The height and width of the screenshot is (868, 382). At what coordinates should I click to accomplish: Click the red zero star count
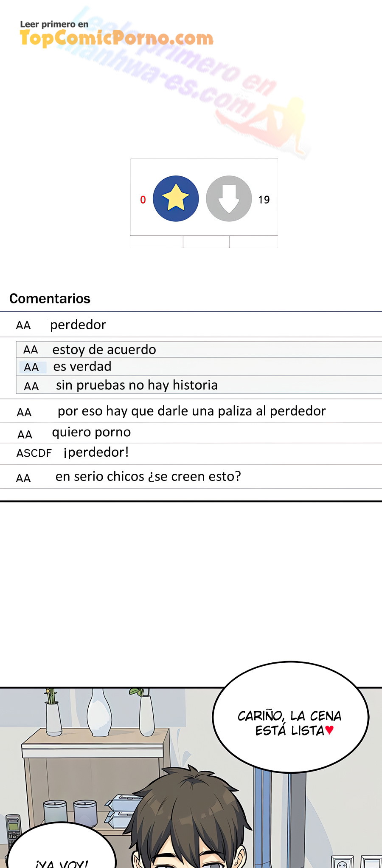click(143, 200)
